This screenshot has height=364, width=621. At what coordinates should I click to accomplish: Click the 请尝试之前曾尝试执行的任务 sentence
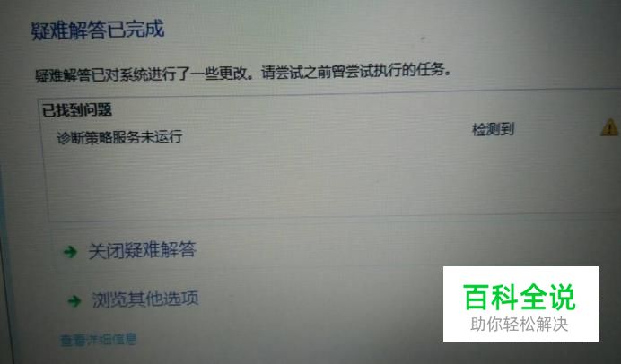355,72
